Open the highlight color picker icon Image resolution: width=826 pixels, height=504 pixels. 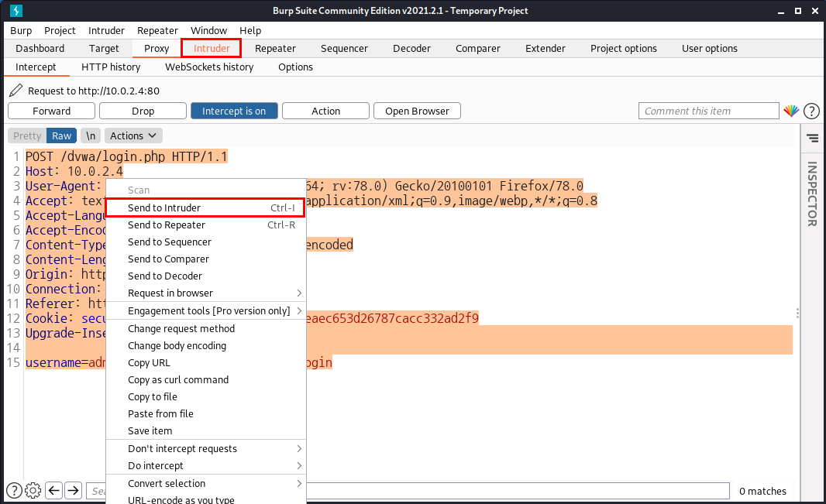tap(791, 111)
